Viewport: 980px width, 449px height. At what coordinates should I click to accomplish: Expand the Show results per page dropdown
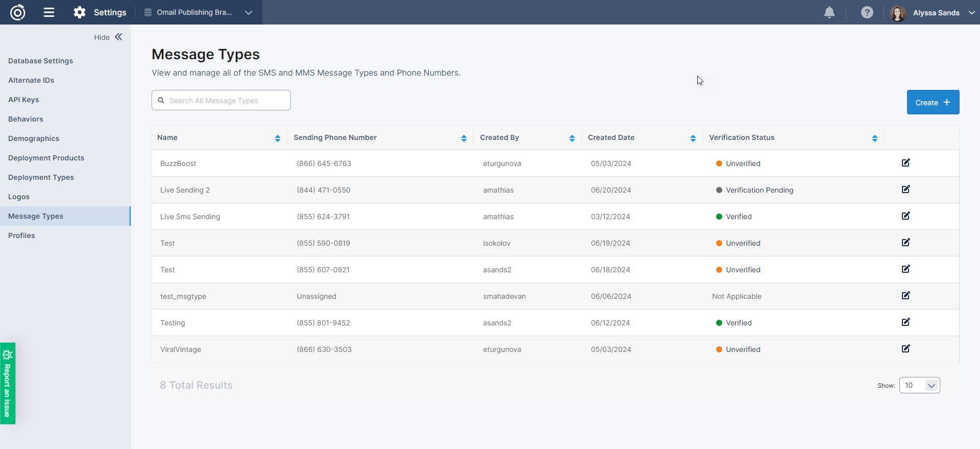coord(919,385)
